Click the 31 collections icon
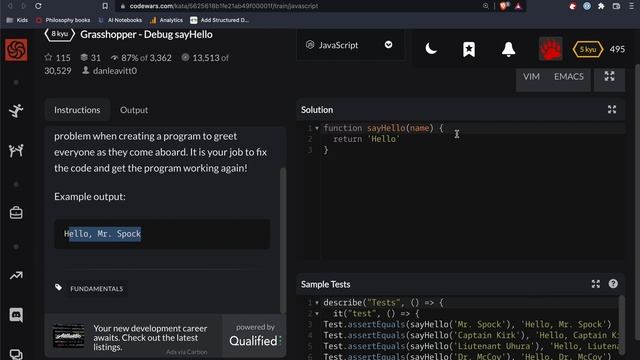640x360 pixels. click(x=84, y=57)
